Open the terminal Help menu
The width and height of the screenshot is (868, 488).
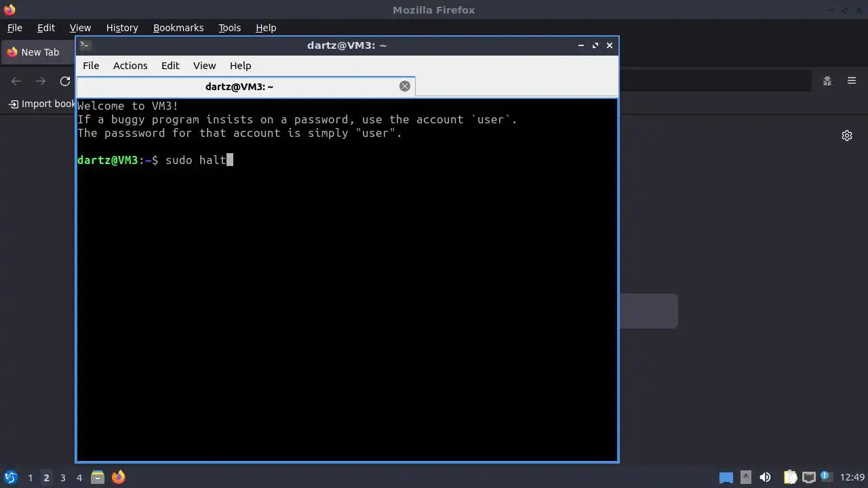240,66
